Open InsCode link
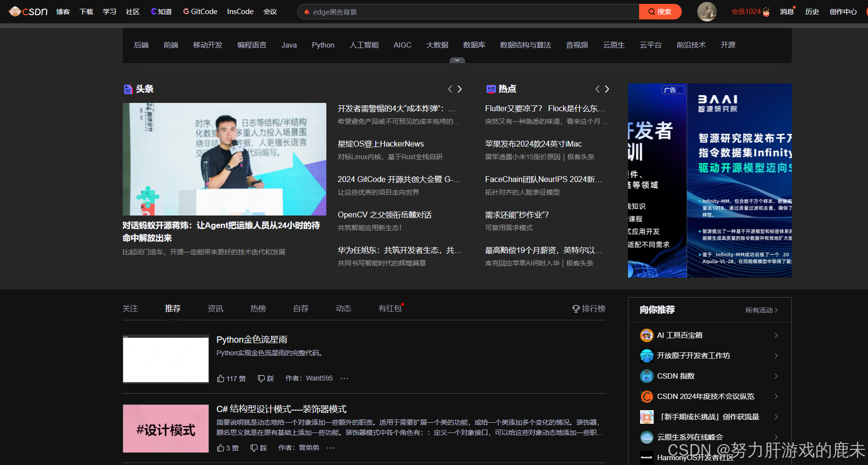Viewport: 868px width, 465px height. coord(240,12)
